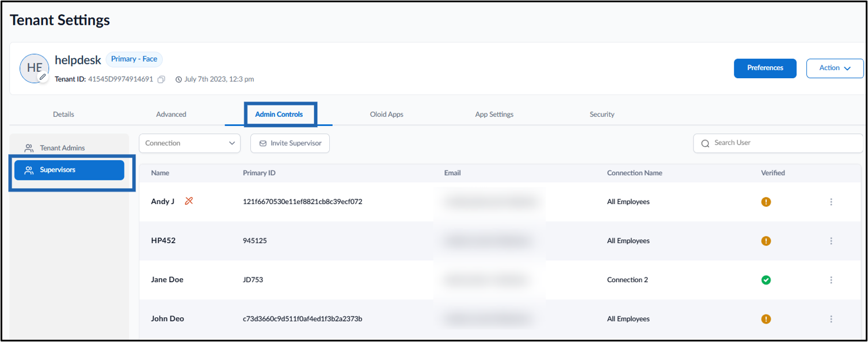Click primary ID 121f6670530e11ef8821cb8c39ecf072
This screenshot has width=868, height=342.
click(x=303, y=202)
